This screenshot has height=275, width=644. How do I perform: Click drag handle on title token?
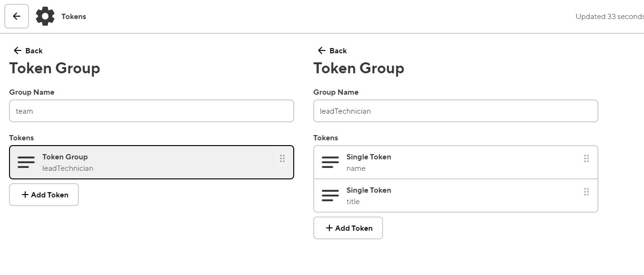(586, 192)
